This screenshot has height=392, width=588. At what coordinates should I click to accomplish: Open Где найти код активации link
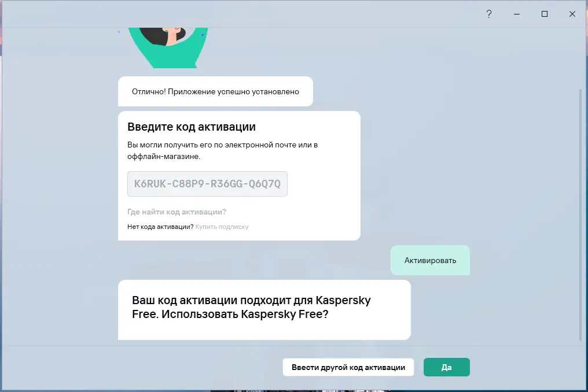click(x=177, y=212)
